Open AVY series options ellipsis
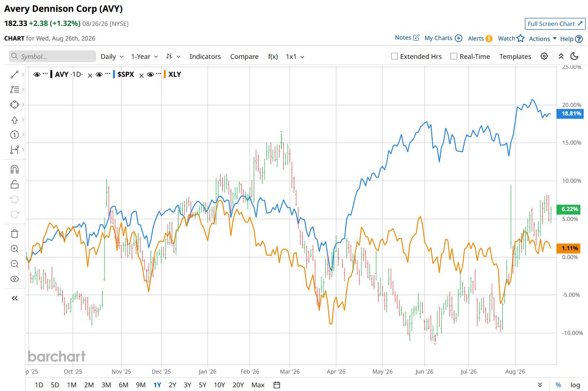This screenshot has height=391, width=588. 45,74
